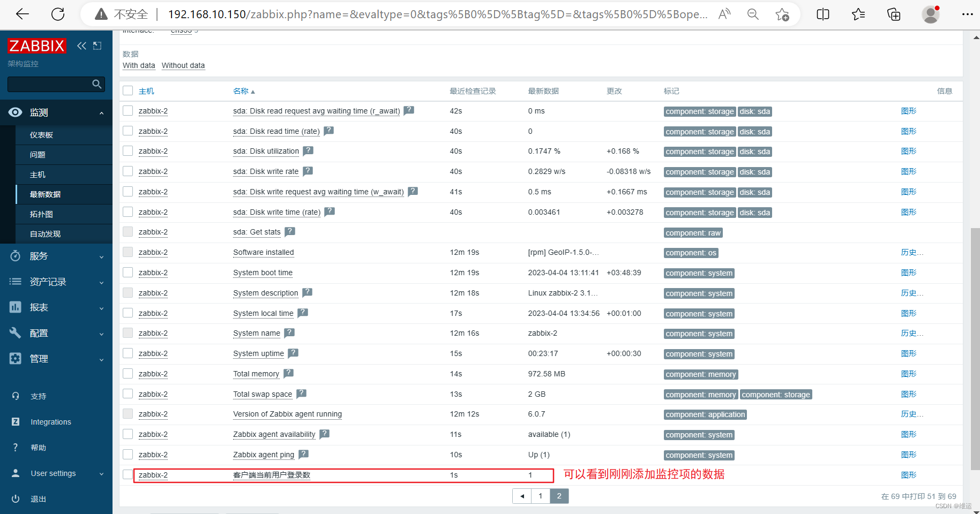The width and height of the screenshot is (980, 514).
Task: Show help icon for System uptime
Action: tap(293, 353)
